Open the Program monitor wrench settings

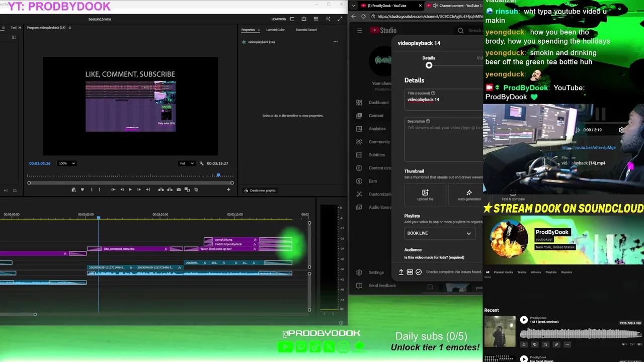(202, 163)
